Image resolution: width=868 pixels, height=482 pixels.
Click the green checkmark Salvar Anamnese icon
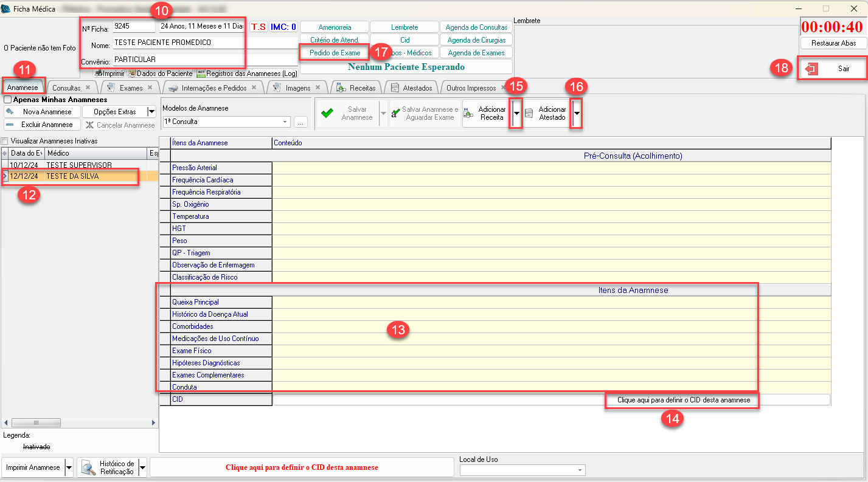[327, 113]
